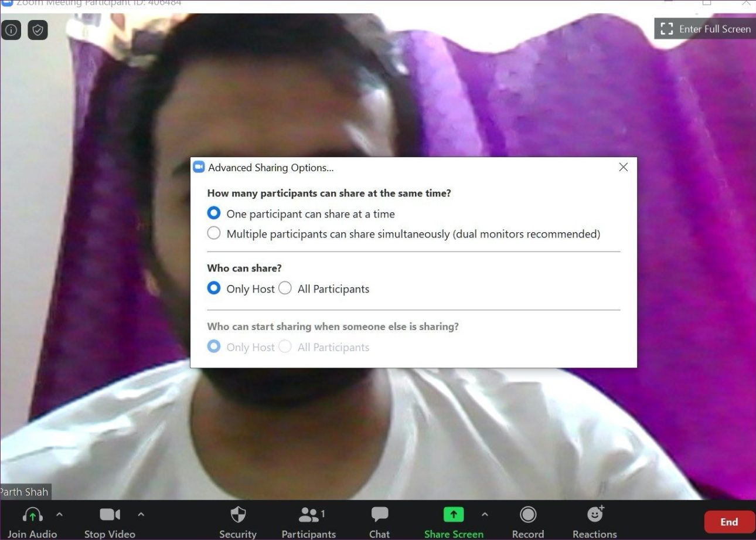Image resolution: width=756 pixels, height=540 pixels.
Task: Click the green Share Screen icon
Action: pyautogui.click(x=453, y=515)
